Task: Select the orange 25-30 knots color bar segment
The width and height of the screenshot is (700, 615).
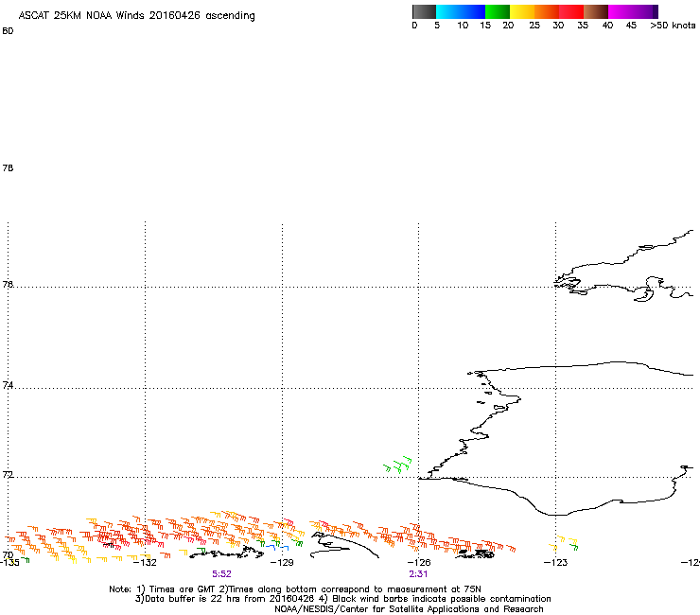Action: 547,11
